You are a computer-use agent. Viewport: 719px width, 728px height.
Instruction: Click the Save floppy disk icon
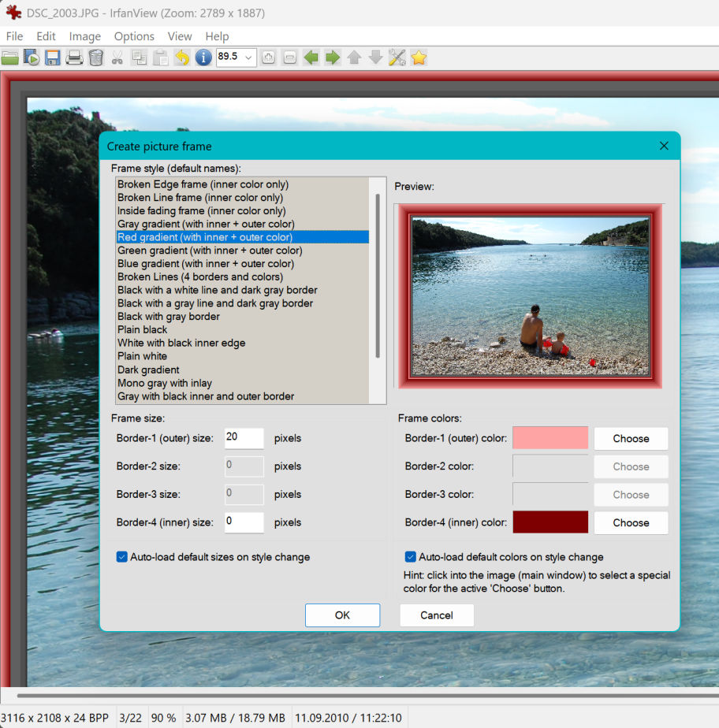(53, 58)
